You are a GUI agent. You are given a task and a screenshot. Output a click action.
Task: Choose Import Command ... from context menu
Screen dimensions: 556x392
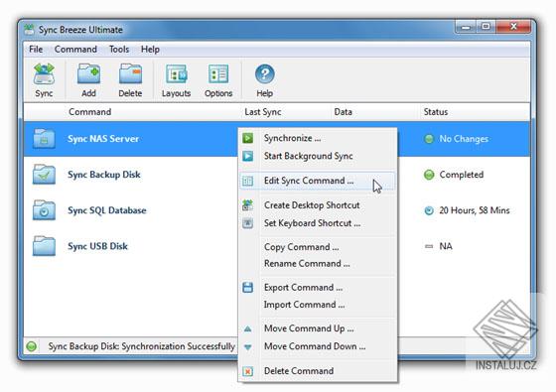coord(318,305)
